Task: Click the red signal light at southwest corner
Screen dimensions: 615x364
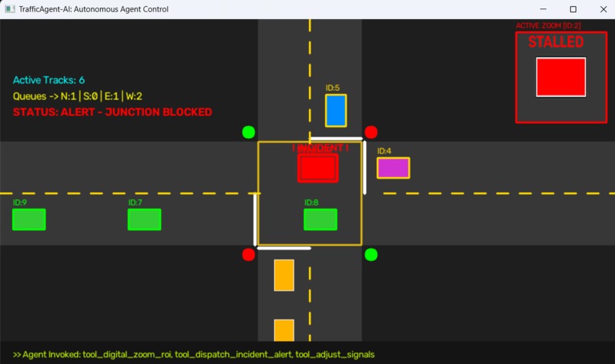Action: (x=249, y=255)
